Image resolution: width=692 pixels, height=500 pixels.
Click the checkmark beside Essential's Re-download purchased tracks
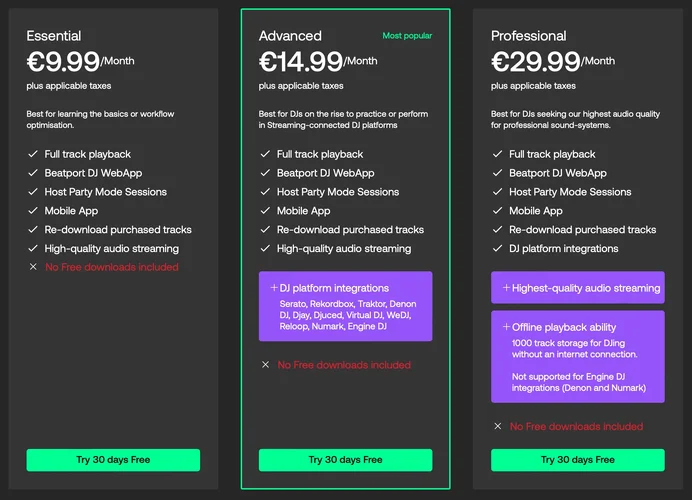[33, 230]
